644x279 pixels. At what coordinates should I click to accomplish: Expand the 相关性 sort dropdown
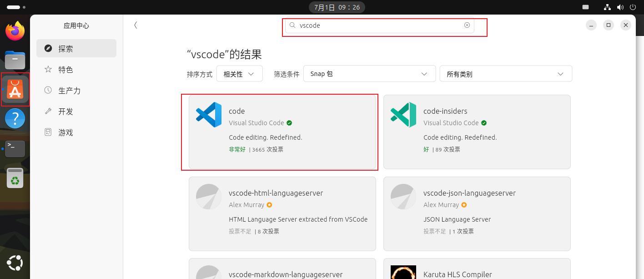point(239,74)
